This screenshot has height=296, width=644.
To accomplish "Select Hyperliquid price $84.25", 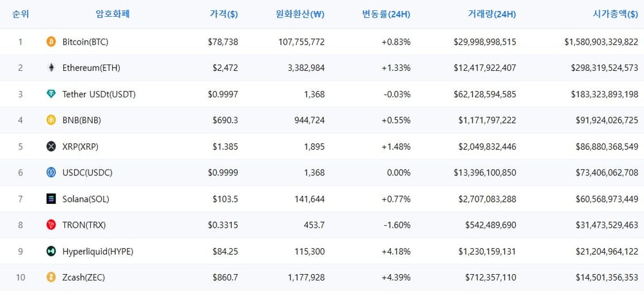I will tap(225, 252).
